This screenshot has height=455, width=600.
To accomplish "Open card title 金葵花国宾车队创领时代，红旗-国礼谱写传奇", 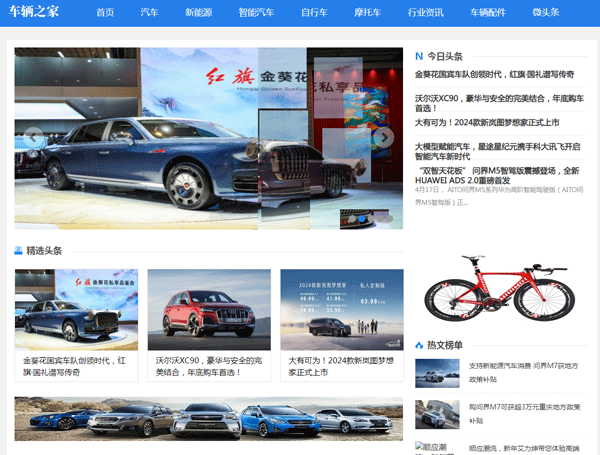I will 74,366.
